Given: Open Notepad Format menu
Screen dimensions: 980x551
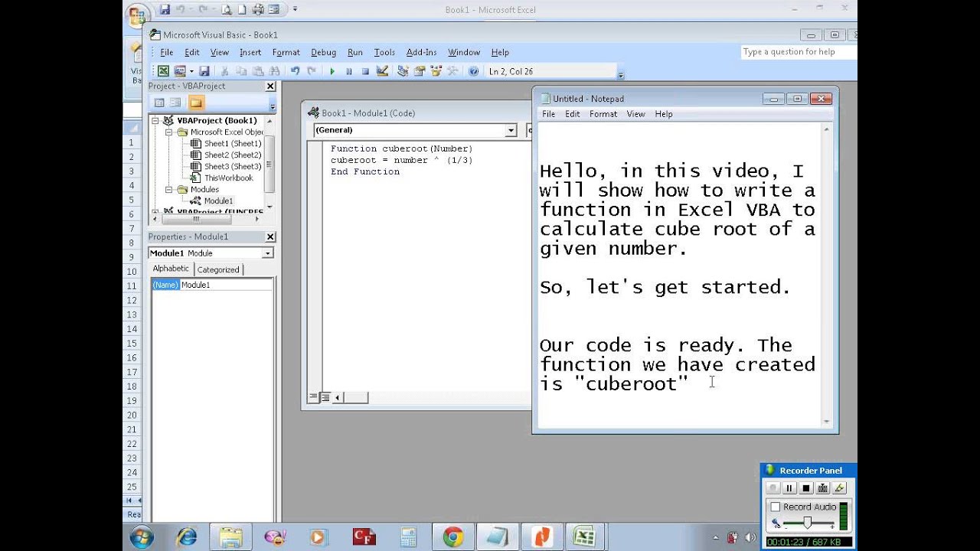Looking at the screenshot, I should coord(603,114).
